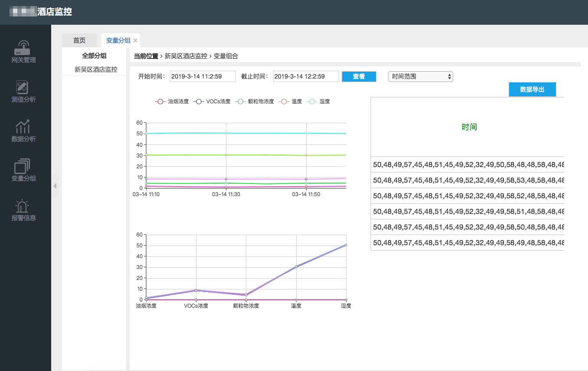Click the 开始时间 input field
The height and width of the screenshot is (371, 588).
tap(203, 76)
